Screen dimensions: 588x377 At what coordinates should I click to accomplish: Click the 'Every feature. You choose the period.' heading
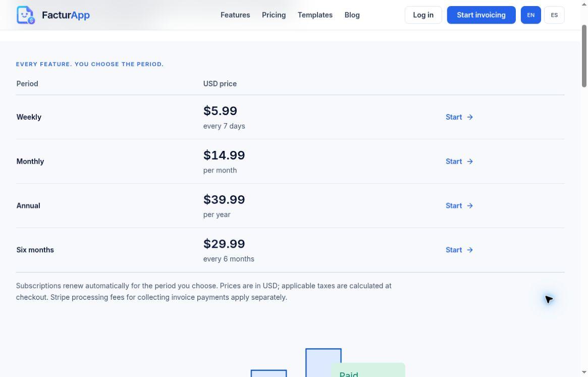(x=90, y=64)
